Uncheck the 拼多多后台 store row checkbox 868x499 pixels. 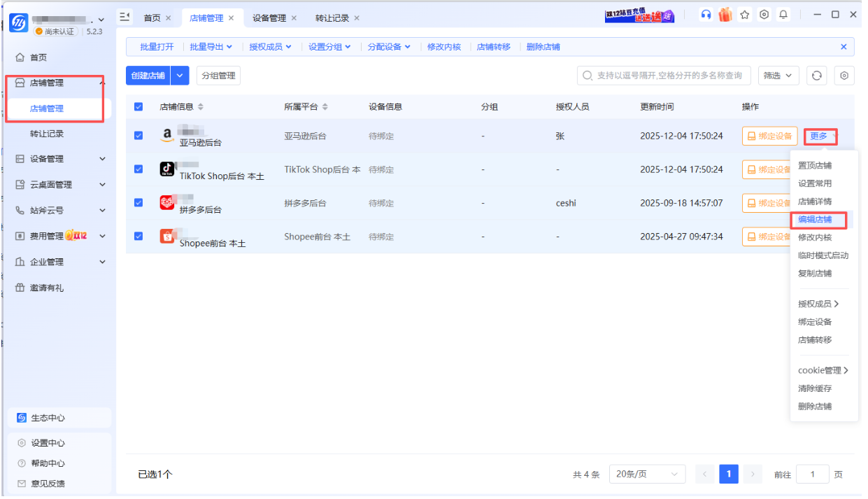pyautogui.click(x=138, y=203)
